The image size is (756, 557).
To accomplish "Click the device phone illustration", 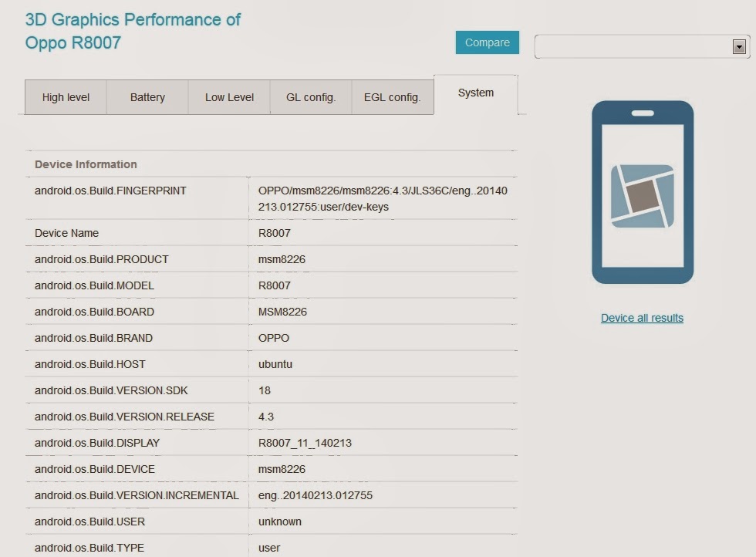I will coord(642,192).
